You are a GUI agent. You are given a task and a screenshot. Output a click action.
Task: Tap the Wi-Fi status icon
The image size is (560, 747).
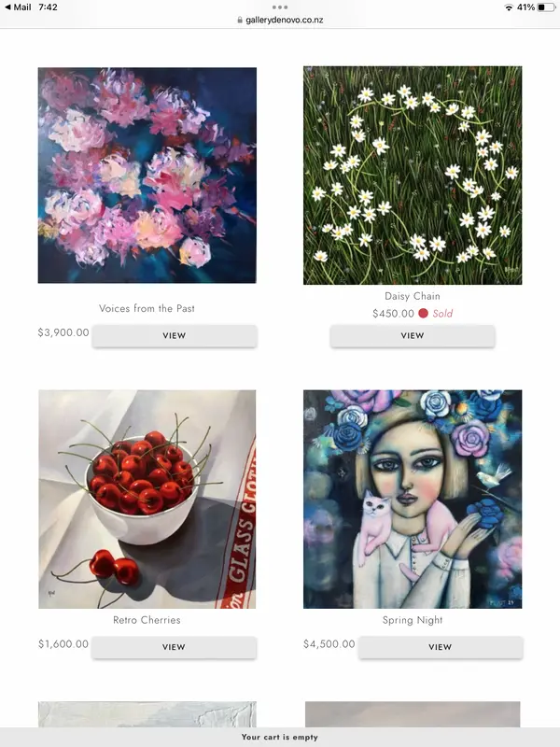point(509,7)
